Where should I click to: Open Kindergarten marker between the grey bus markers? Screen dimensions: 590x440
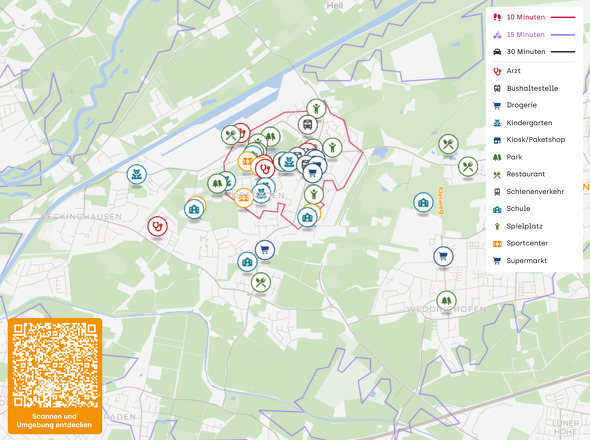point(289,162)
